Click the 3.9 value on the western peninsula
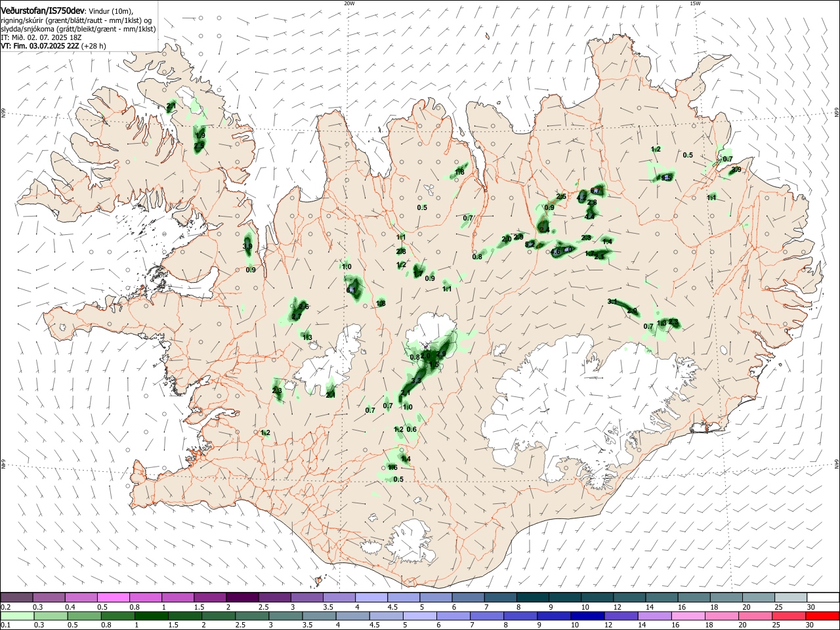 [x=247, y=247]
